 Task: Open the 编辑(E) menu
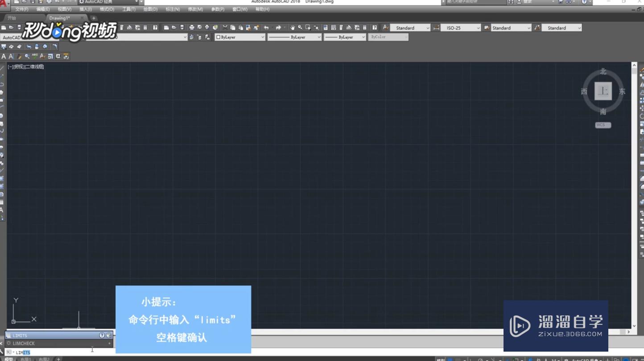coord(43,9)
